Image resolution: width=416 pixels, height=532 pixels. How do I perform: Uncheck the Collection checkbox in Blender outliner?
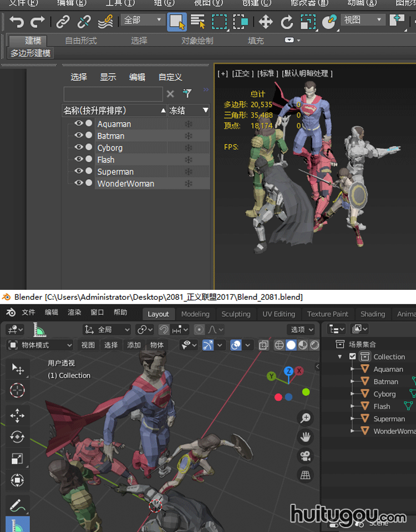pos(353,356)
